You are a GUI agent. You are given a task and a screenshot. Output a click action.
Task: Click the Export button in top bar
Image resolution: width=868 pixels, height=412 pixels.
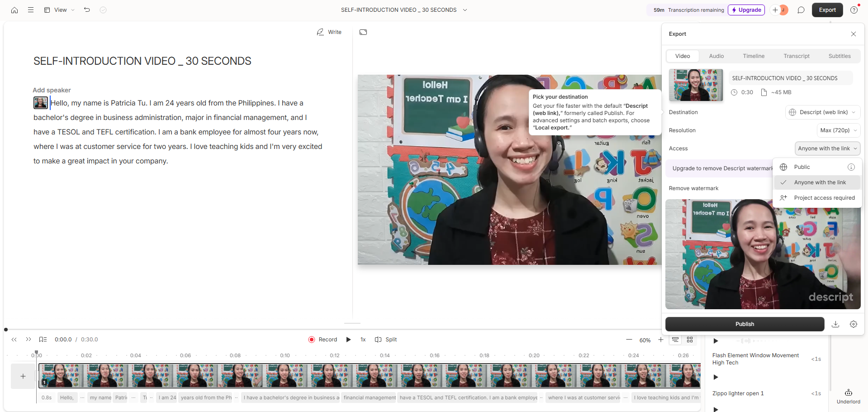pyautogui.click(x=827, y=10)
